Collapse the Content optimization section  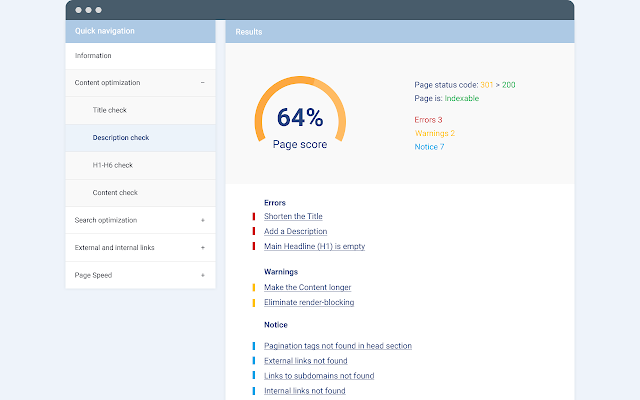(x=202, y=83)
